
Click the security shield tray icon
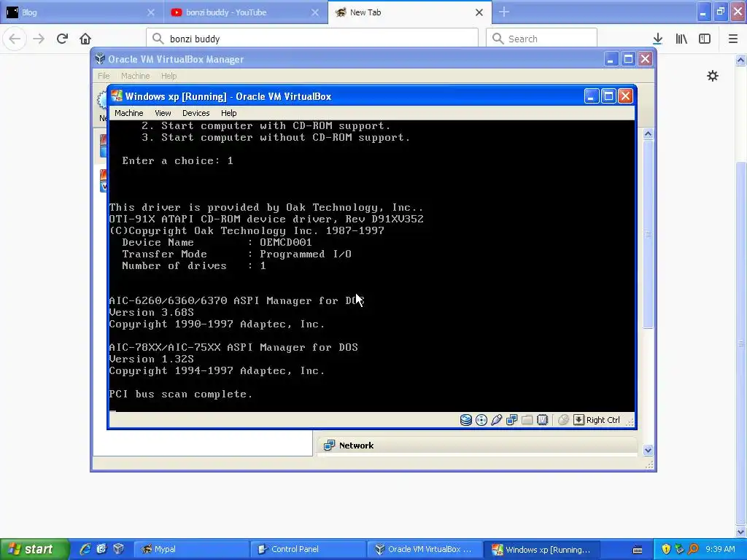666,549
